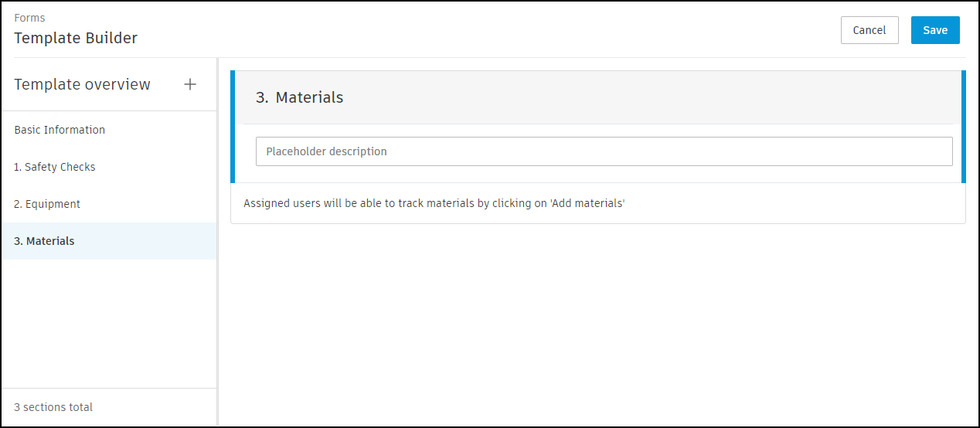The height and width of the screenshot is (428, 980).
Task: Click the Template overview heading
Action: coord(82,84)
